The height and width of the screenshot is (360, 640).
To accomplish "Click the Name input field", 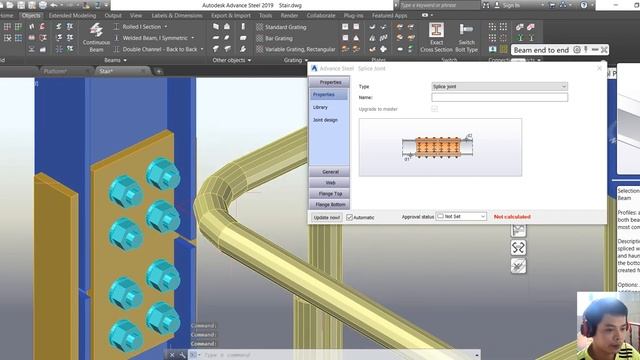I will [500, 97].
